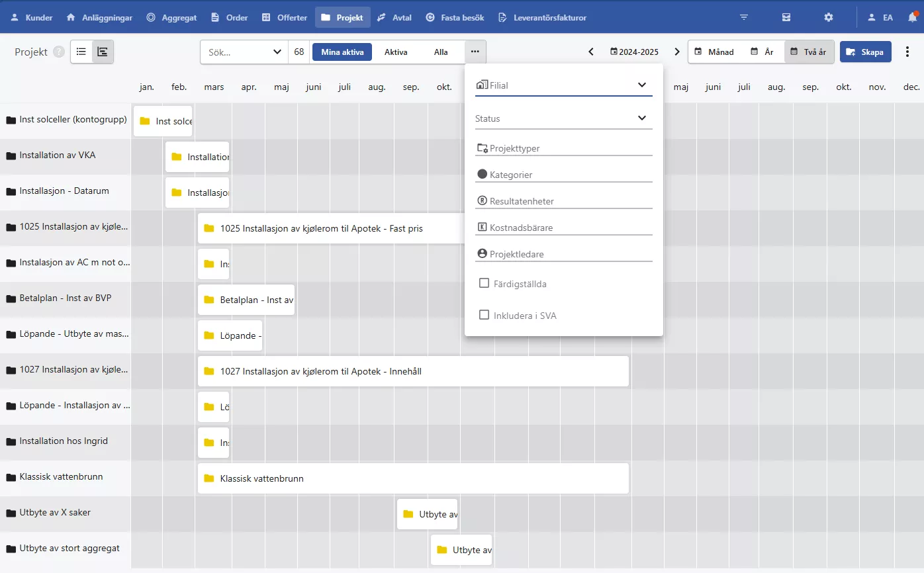The height and width of the screenshot is (573, 924).
Task: Open settings gear in top bar
Action: pyautogui.click(x=828, y=17)
